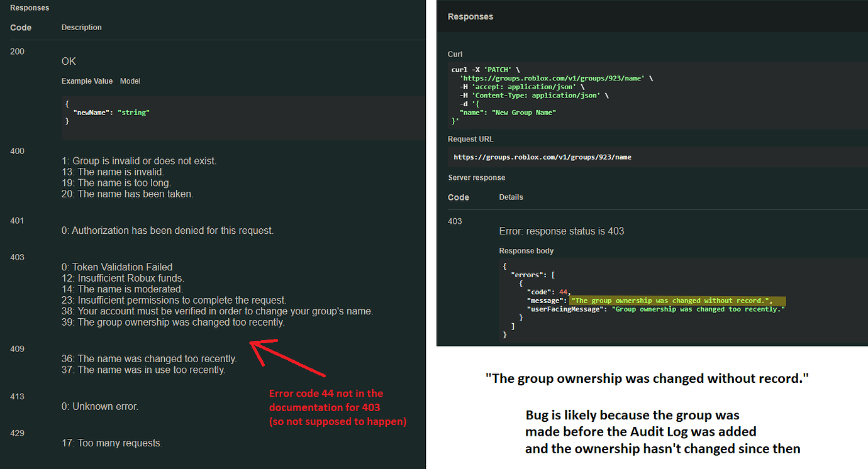
Task: Click the 429 Too many requests row
Action: [x=112, y=443]
